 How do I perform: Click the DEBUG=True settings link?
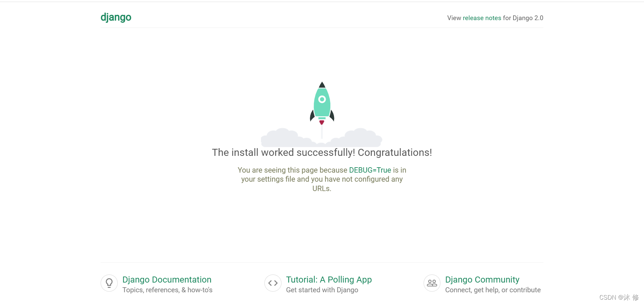[x=370, y=170]
